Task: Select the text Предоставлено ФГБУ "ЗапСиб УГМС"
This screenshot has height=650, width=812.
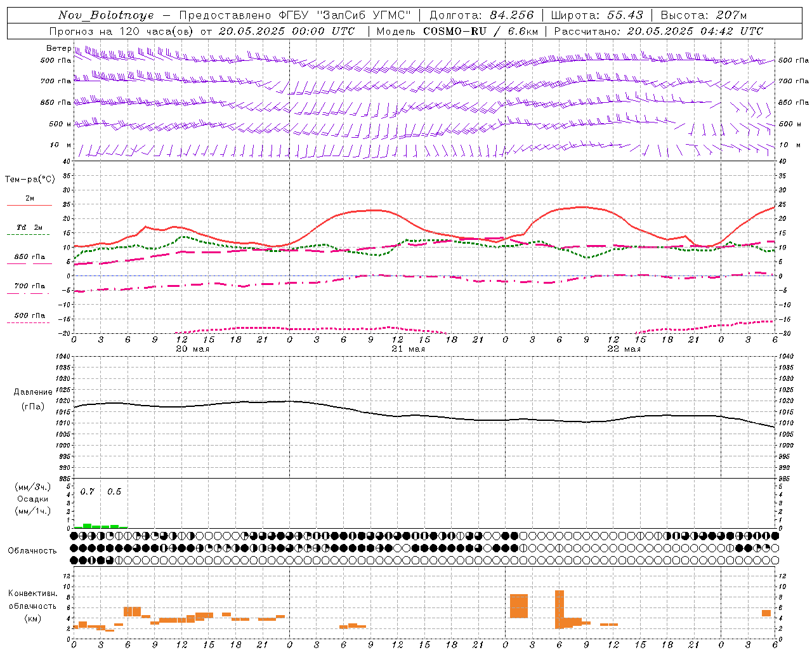Action: [295, 15]
